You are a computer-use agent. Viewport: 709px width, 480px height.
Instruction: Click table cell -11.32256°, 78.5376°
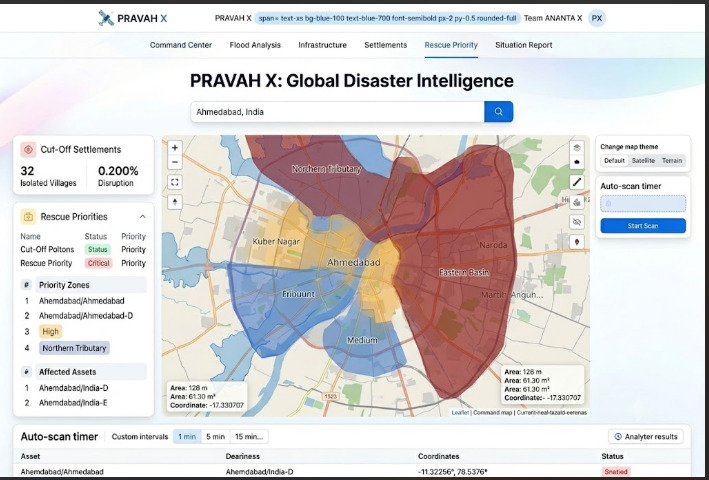pyautogui.click(x=453, y=471)
